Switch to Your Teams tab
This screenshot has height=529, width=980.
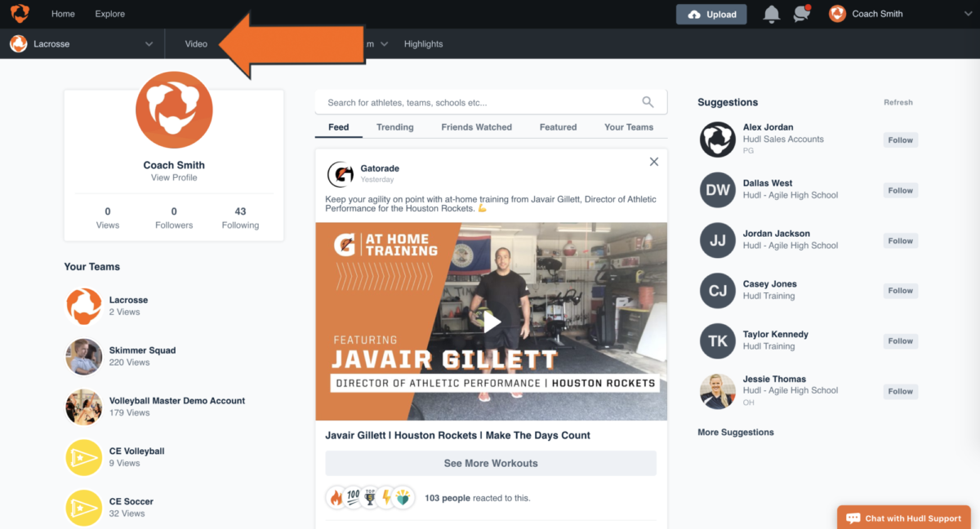tap(629, 127)
